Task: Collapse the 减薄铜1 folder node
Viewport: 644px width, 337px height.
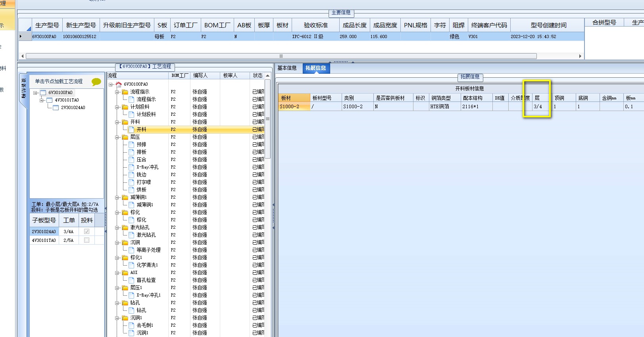Action: click(x=117, y=197)
